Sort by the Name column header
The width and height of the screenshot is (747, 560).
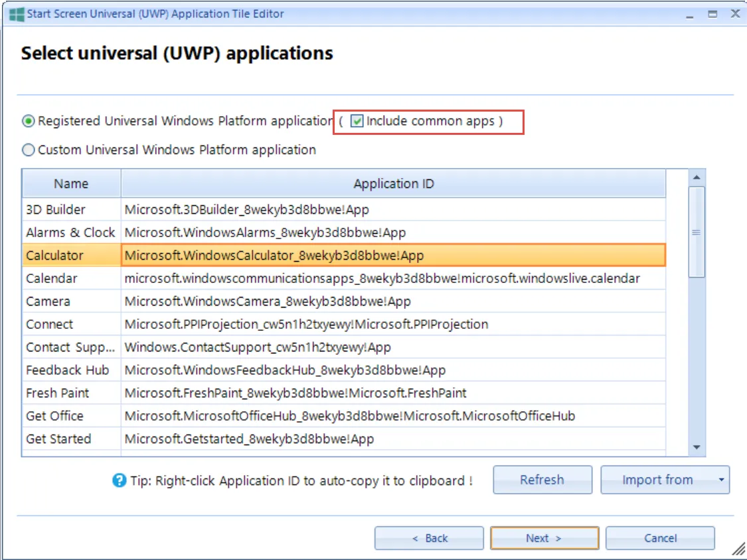point(72,183)
